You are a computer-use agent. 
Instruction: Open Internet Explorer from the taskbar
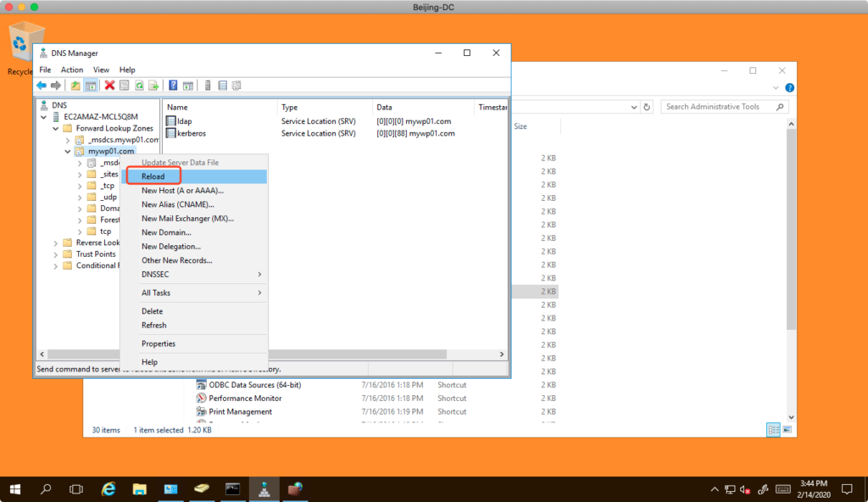coord(108,489)
